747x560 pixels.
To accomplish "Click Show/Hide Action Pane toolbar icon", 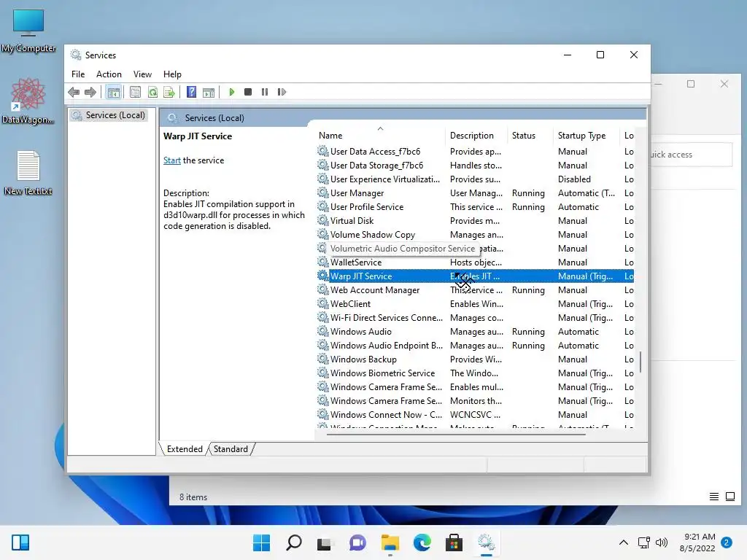I will coord(209,92).
